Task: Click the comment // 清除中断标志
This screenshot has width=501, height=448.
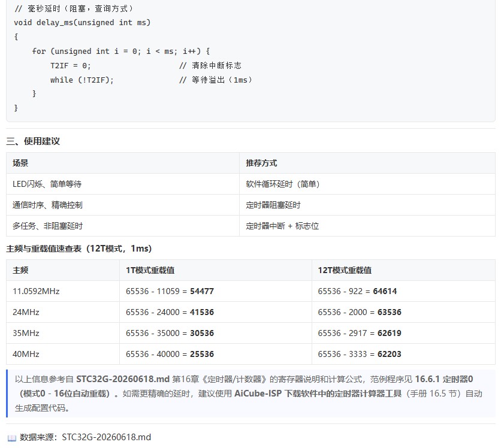Action: coord(210,66)
